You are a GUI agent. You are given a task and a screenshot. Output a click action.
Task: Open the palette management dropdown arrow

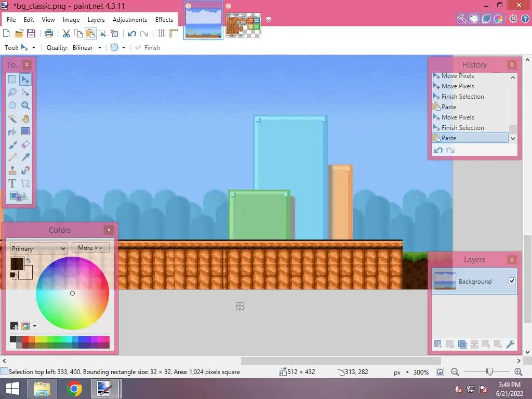(x=35, y=326)
